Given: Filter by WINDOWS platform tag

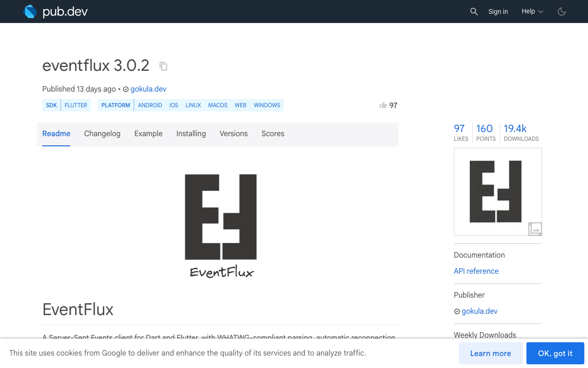Looking at the screenshot, I should 267,105.
